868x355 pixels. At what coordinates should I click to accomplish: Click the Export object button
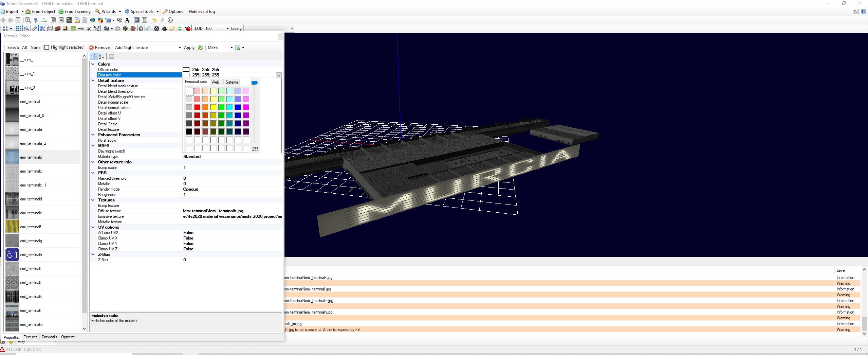40,12
